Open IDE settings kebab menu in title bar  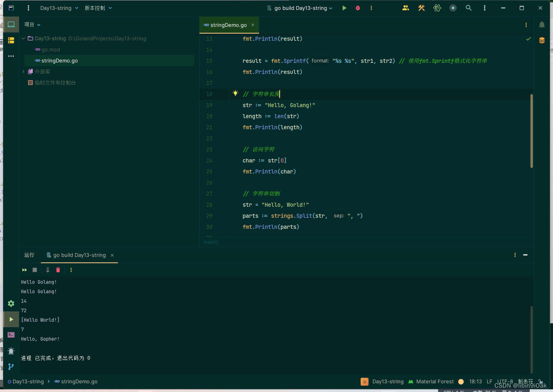[x=485, y=8]
